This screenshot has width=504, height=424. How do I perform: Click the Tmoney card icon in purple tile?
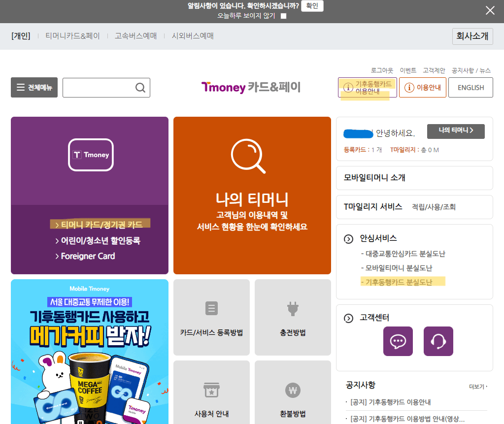coord(91,155)
